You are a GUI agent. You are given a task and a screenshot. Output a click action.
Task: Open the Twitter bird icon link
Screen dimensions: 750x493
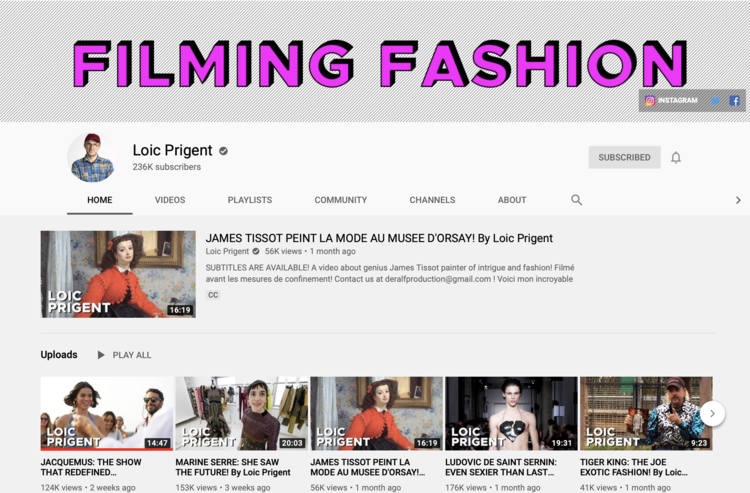715,100
